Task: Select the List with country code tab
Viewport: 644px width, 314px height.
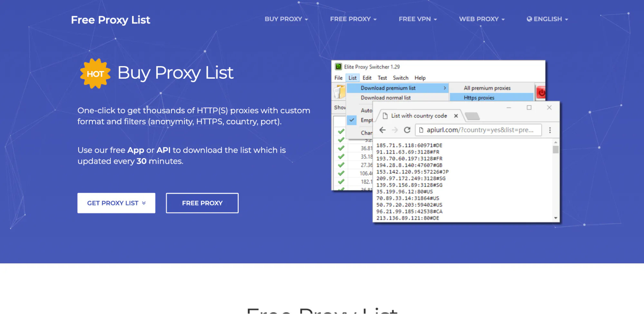Action: click(419, 116)
